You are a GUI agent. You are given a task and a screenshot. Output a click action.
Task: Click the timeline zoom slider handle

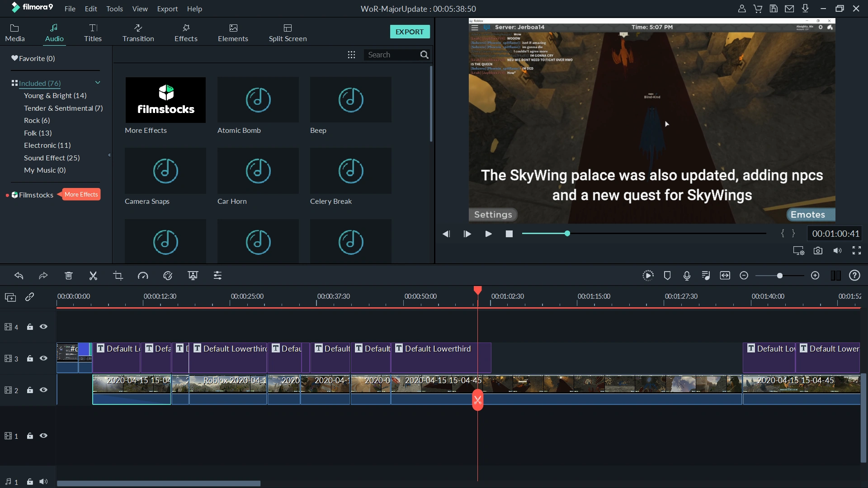point(780,276)
